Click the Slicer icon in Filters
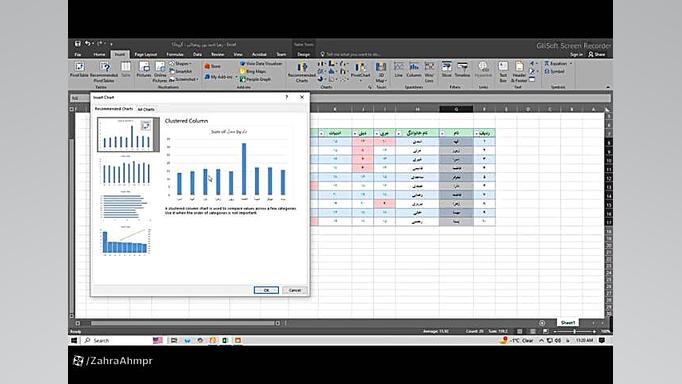Viewport: 682px width, 384px height. 446,69
